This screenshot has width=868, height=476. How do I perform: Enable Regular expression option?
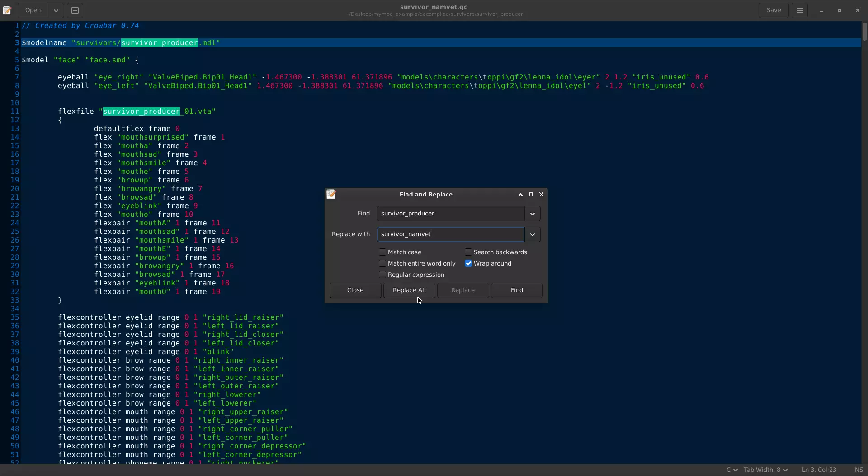click(x=382, y=275)
